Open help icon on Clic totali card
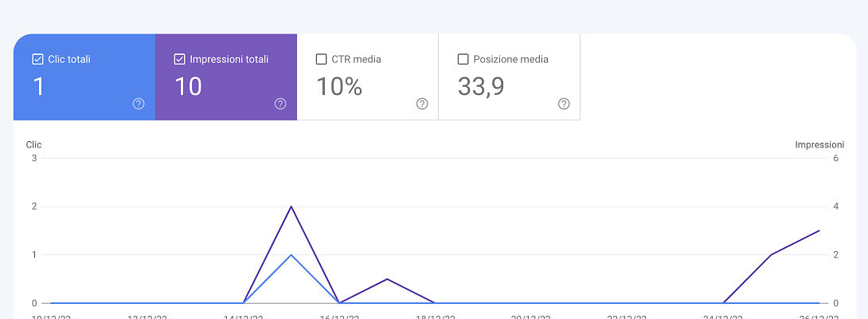This screenshot has width=868, height=319. 139,104
